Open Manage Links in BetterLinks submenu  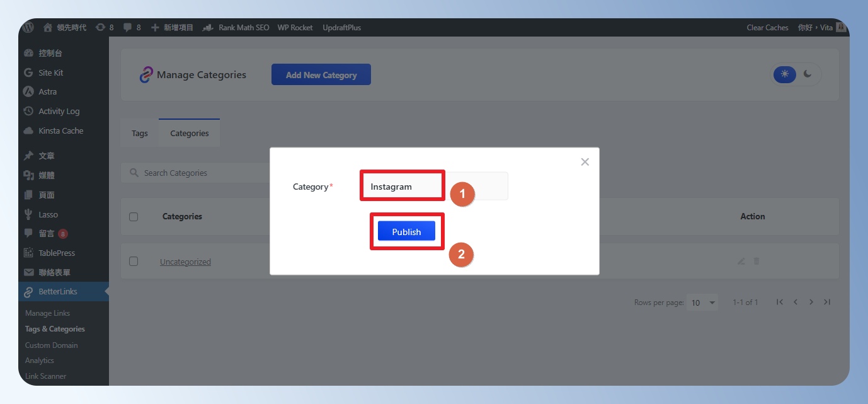pos(47,313)
